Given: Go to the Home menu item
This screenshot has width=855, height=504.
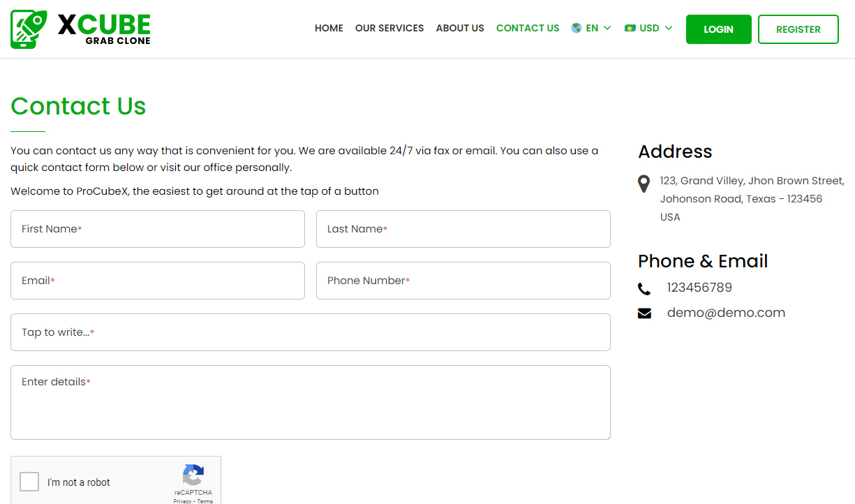Looking at the screenshot, I should [x=329, y=28].
